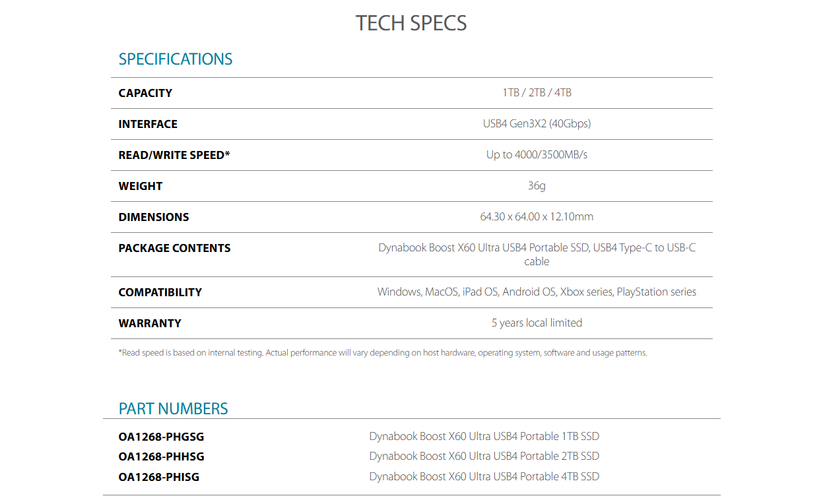Select the WEIGHT row label
821x504 pixels.
[140, 186]
